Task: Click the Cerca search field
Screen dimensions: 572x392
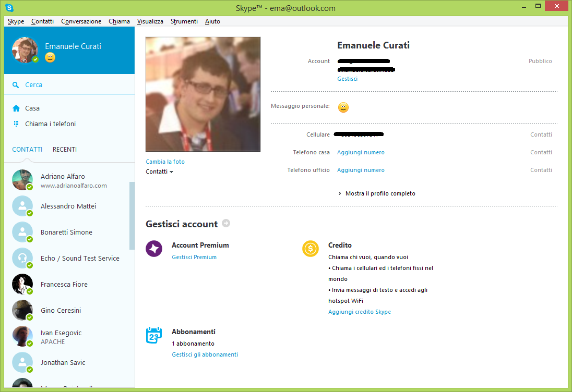Action: [x=69, y=85]
